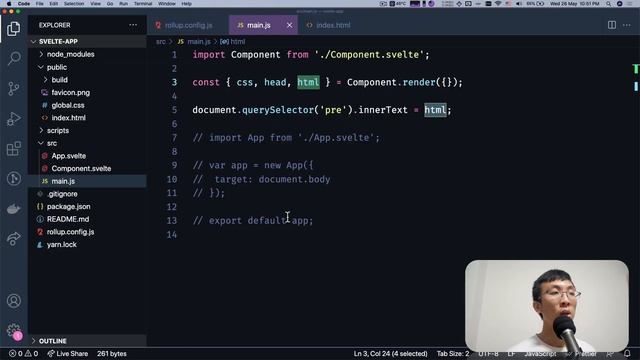640x360 pixels.
Task: Open the Explorer view in activity bar
Action: (x=13, y=29)
